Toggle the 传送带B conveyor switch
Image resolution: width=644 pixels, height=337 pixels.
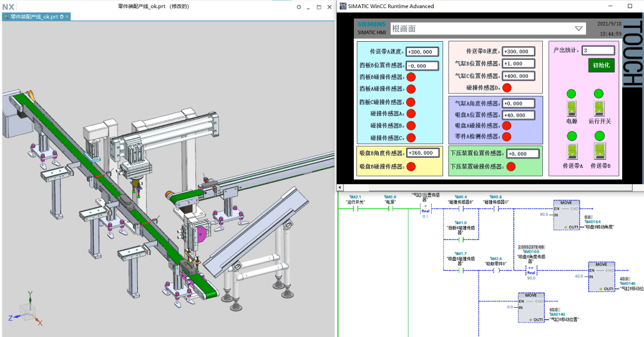pyautogui.click(x=600, y=152)
